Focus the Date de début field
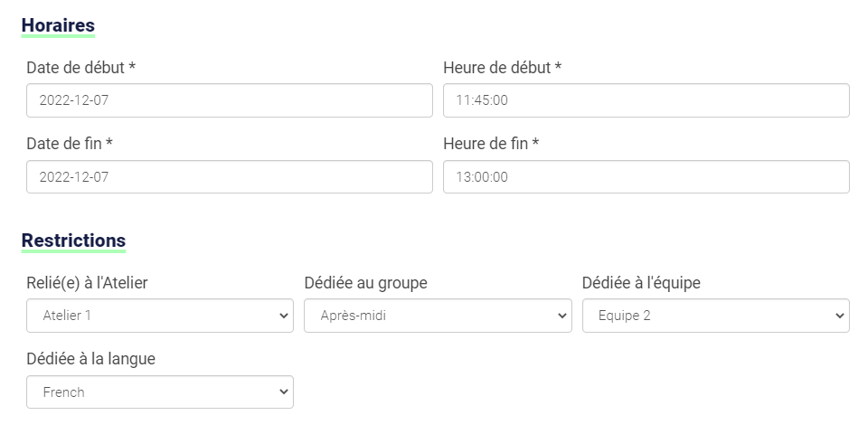The width and height of the screenshot is (868, 434). point(230,100)
